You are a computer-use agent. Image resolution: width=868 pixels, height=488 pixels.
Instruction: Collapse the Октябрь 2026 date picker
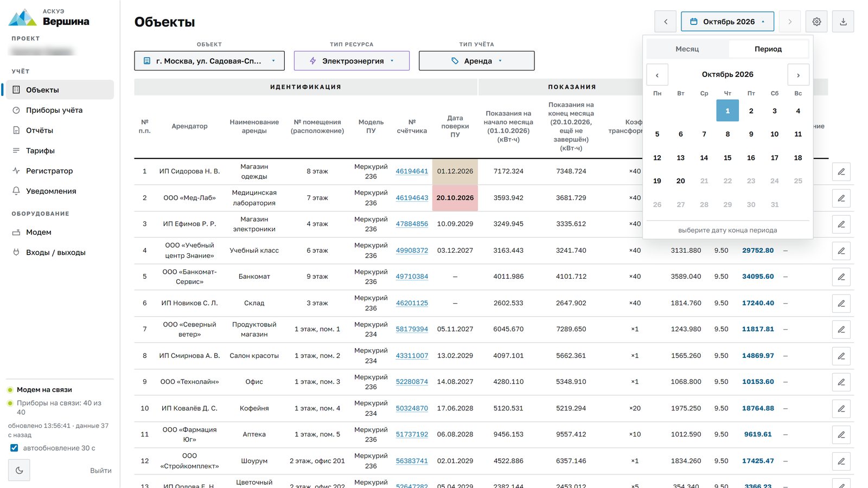coord(727,22)
